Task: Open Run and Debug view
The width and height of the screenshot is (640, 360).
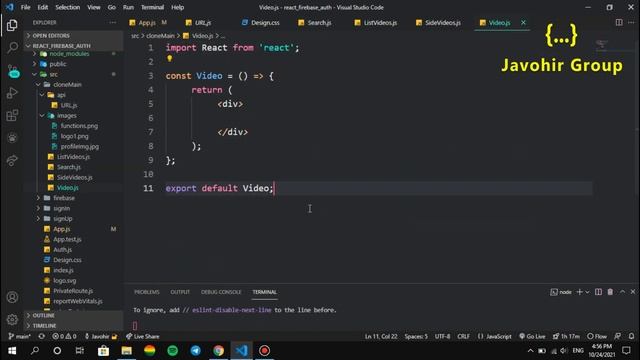Action: coord(12,93)
